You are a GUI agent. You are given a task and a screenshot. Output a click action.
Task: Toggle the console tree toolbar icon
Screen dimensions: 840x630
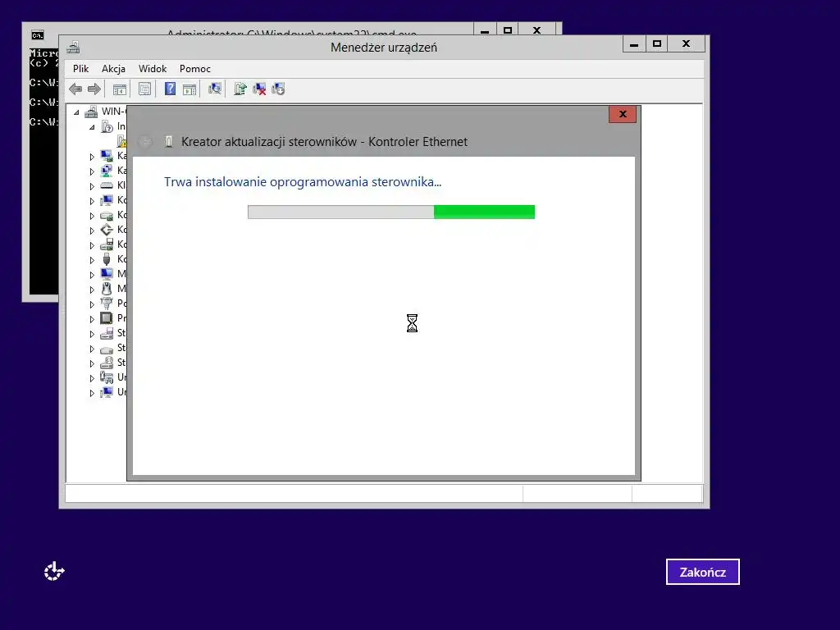pyautogui.click(x=120, y=89)
